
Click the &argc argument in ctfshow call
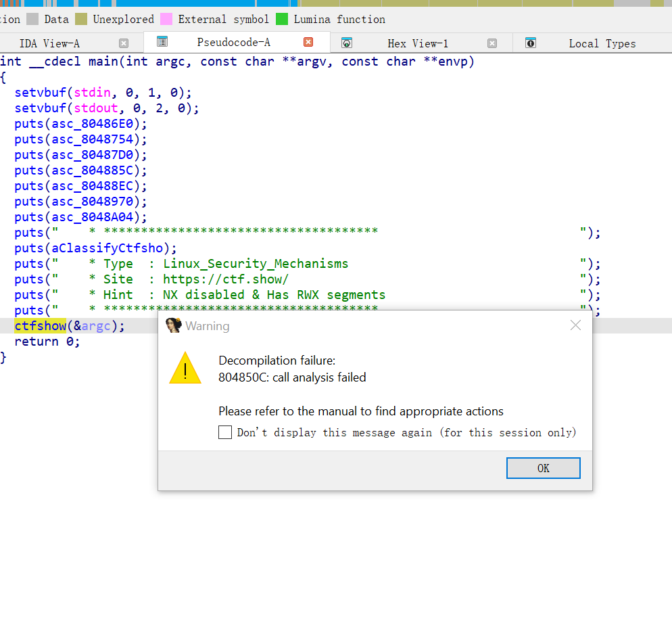pos(92,326)
